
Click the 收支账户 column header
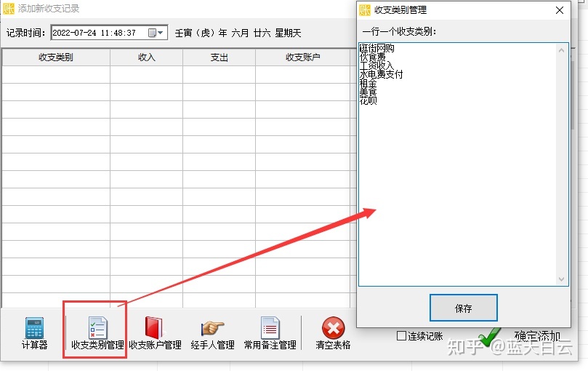pos(303,57)
